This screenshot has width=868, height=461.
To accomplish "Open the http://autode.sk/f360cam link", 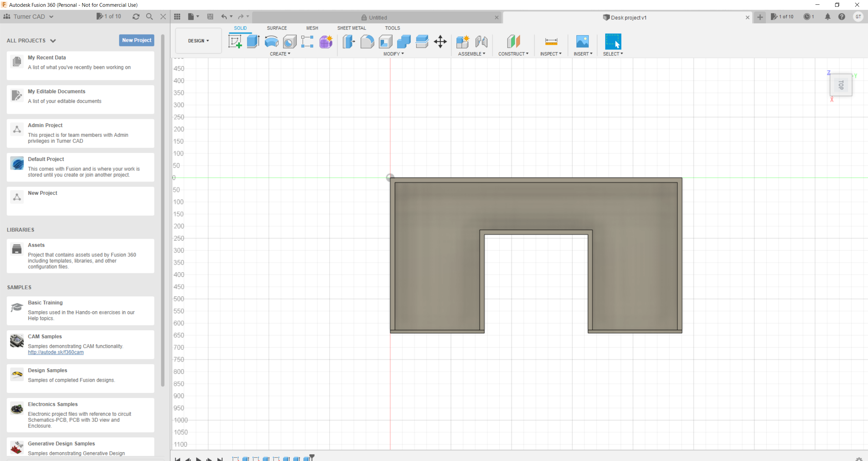I will click(55, 352).
